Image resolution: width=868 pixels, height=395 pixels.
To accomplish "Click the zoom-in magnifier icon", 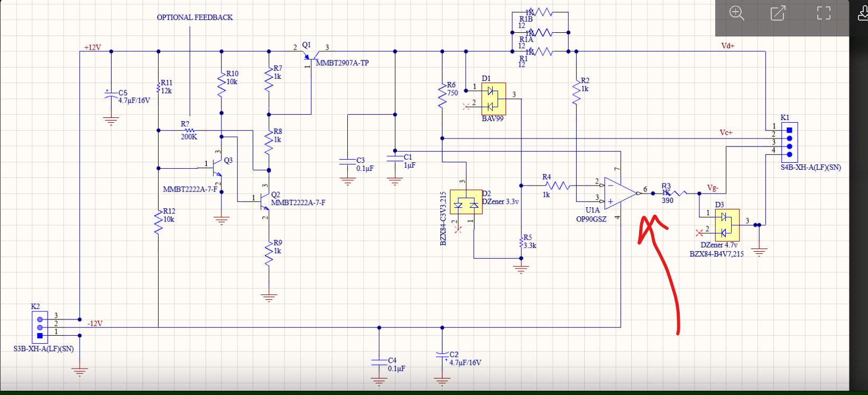I will pos(736,13).
